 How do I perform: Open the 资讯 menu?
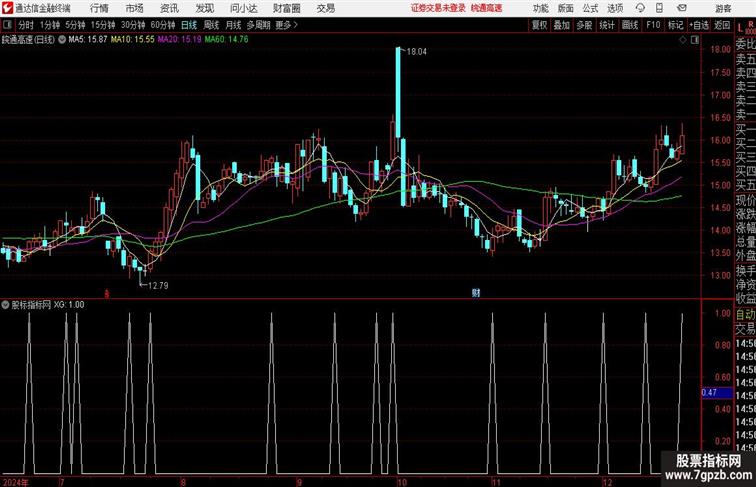tap(169, 8)
